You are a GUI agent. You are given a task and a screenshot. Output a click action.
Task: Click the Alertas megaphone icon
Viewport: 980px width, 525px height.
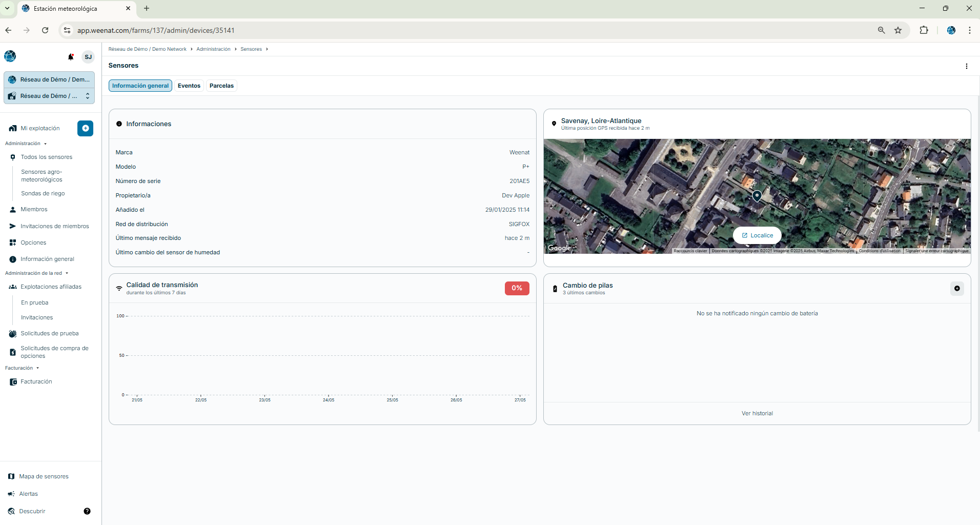pyautogui.click(x=11, y=494)
